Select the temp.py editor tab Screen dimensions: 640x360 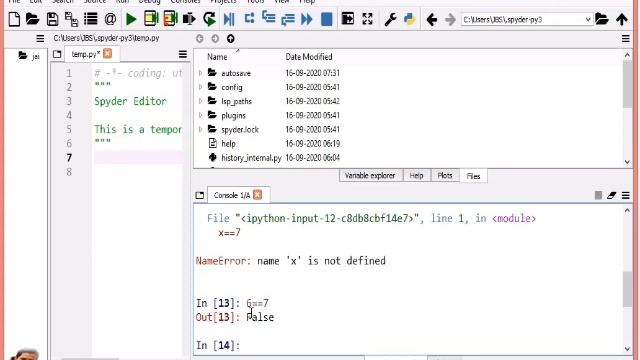85,54
